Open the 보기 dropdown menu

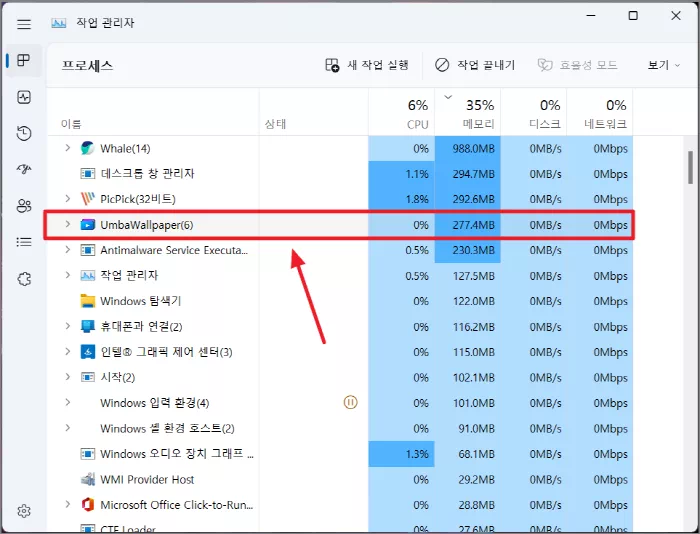tap(664, 65)
